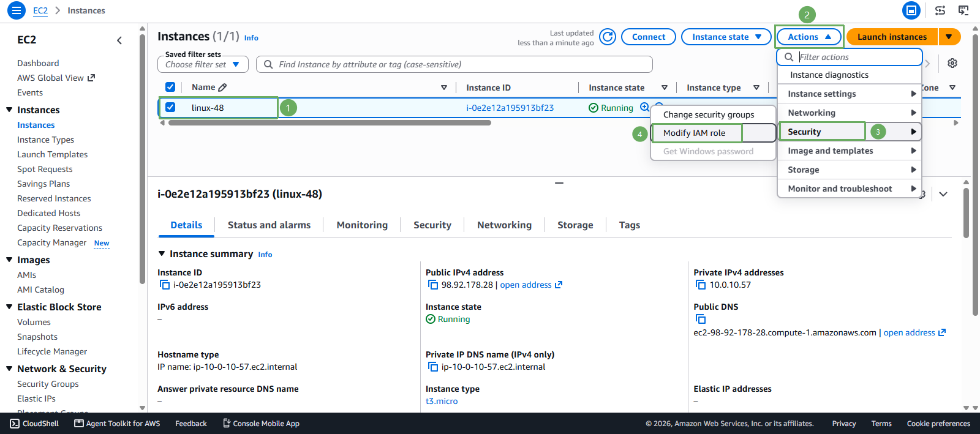Collapse the details panel chevron
This screenshot has width=980, height=434.
[943, 194]
